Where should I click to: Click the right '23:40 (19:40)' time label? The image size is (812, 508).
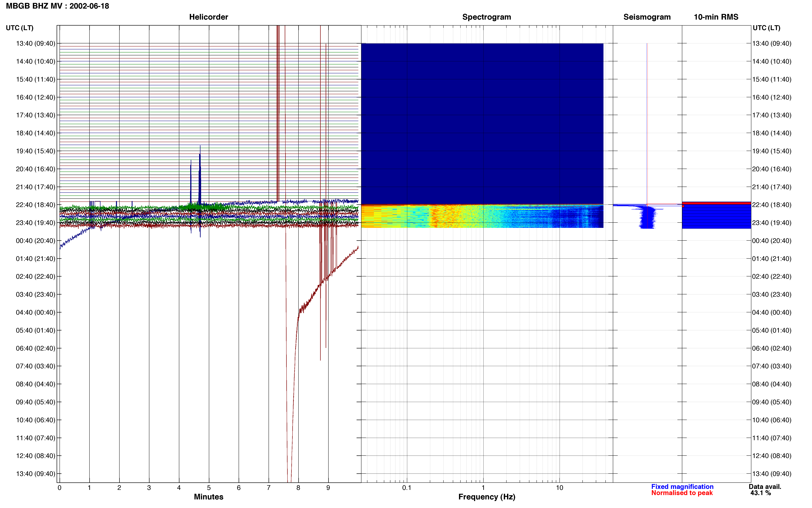[772, 223]
